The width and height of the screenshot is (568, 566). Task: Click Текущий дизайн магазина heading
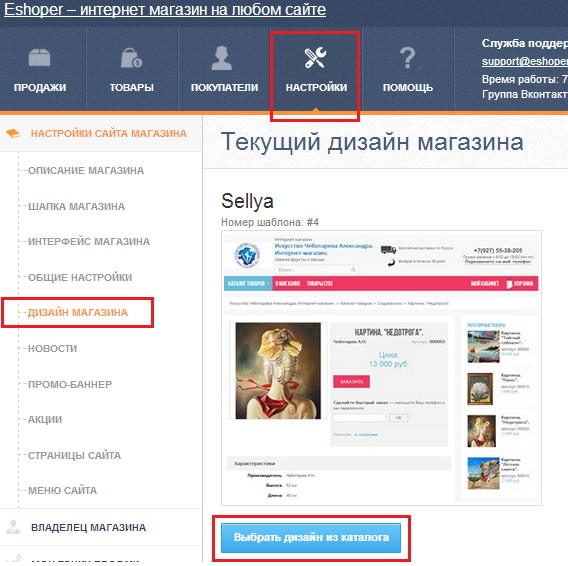click(x=372, y=142)
